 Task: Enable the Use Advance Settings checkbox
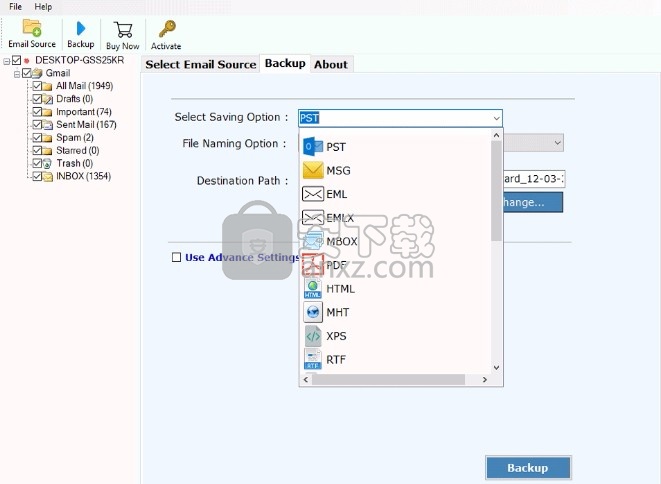pos(177,257)
